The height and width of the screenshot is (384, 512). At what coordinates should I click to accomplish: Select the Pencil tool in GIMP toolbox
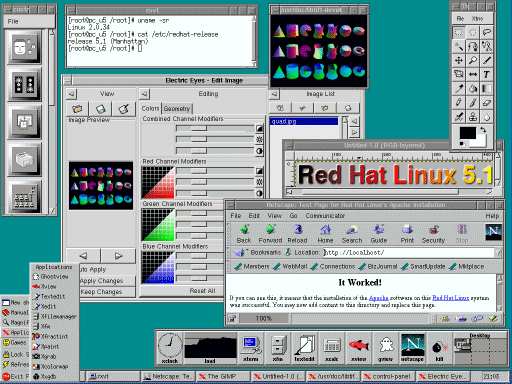click(x=459, y=103)
